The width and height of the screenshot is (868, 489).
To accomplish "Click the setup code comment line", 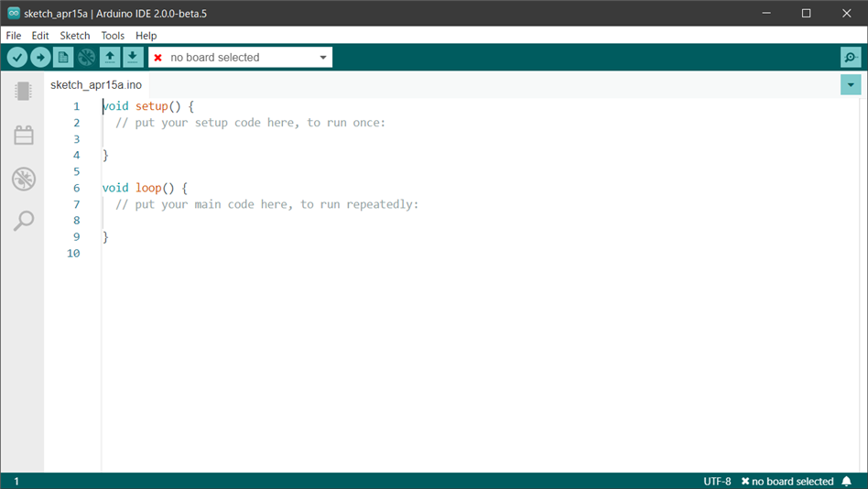I will (x=250, y=123).
